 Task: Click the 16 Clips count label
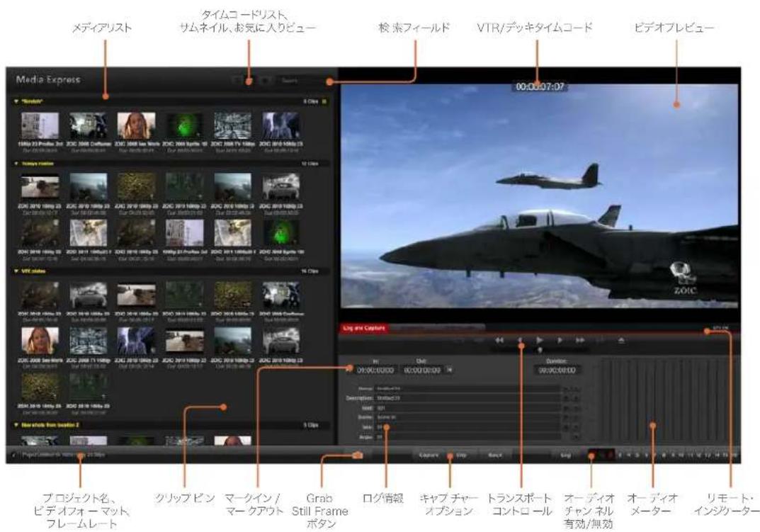tap(310, 271)
